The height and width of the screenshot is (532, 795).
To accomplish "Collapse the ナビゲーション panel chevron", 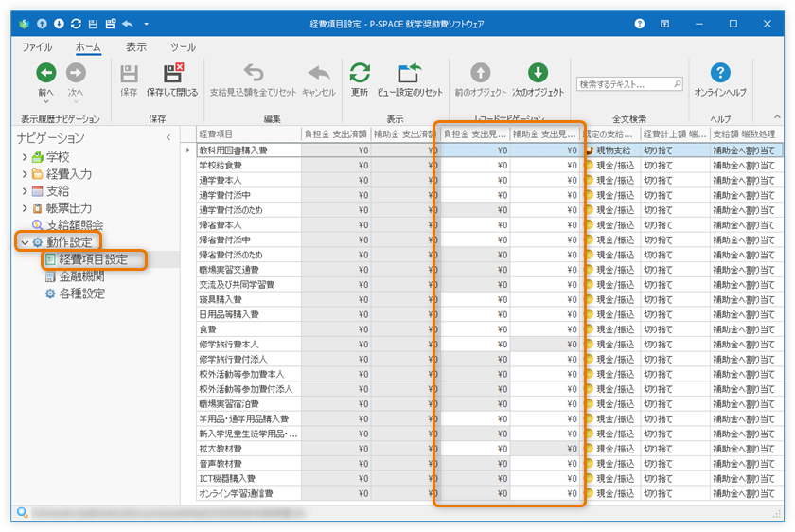I will [x=168, y=137].
